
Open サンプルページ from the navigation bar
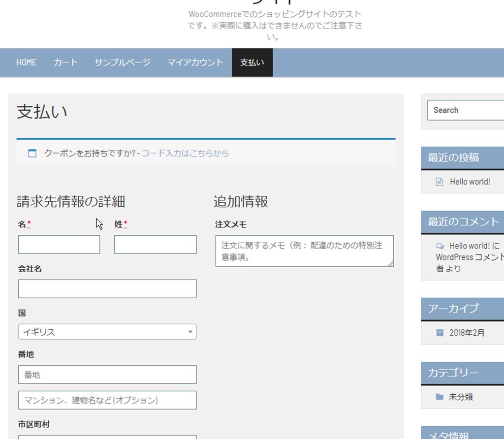pos(123,63)
